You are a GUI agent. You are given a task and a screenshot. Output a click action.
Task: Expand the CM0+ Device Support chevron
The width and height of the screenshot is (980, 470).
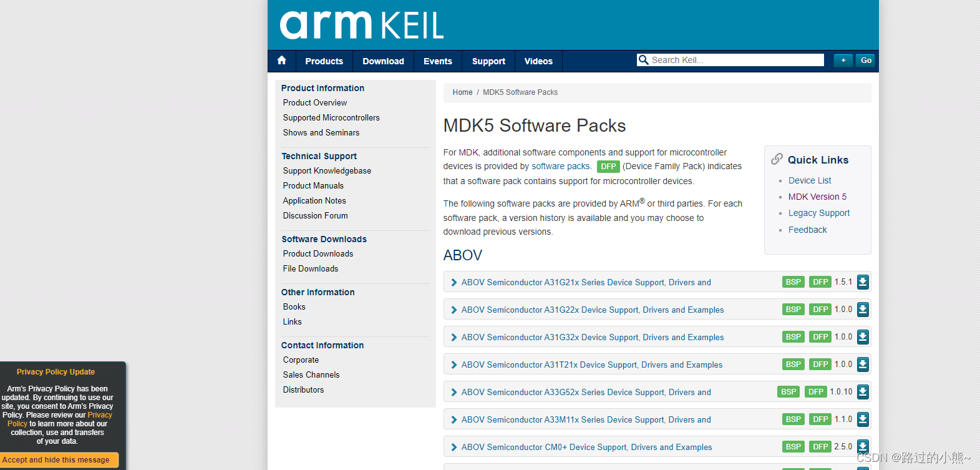pyautogui.click(x=454, y=448)
